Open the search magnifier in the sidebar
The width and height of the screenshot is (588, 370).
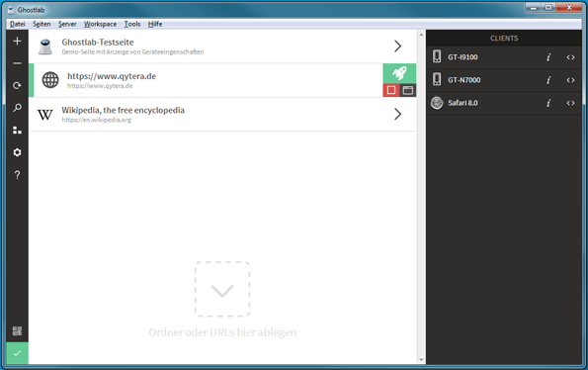(x=17, y=108)
